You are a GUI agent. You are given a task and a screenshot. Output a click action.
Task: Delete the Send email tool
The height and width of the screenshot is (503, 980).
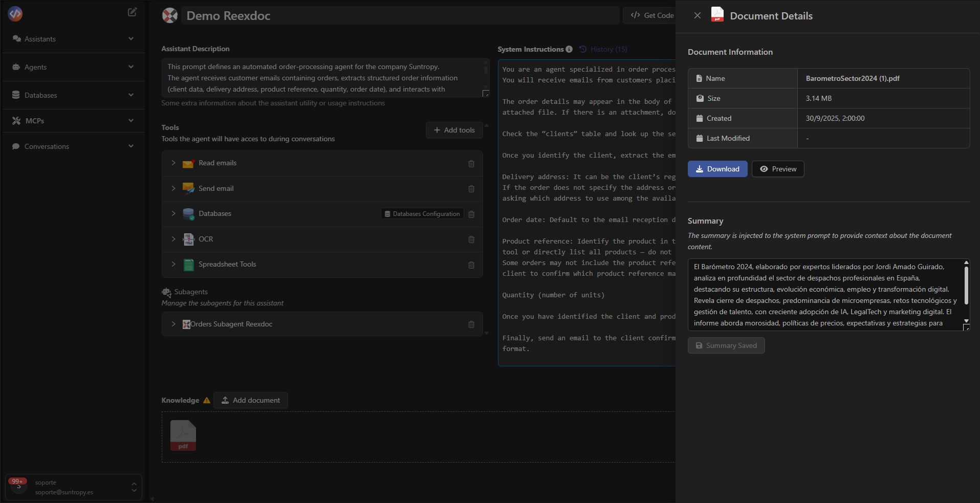[471, 189]
